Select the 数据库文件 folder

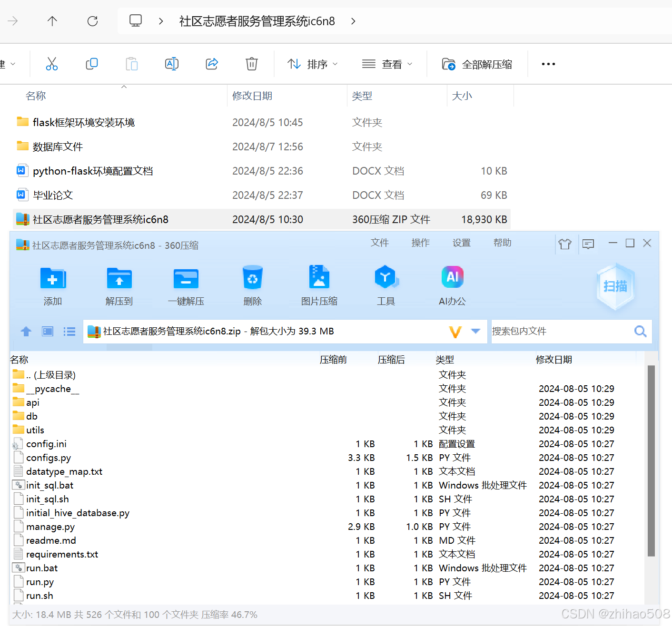click(x=262, y=147)
